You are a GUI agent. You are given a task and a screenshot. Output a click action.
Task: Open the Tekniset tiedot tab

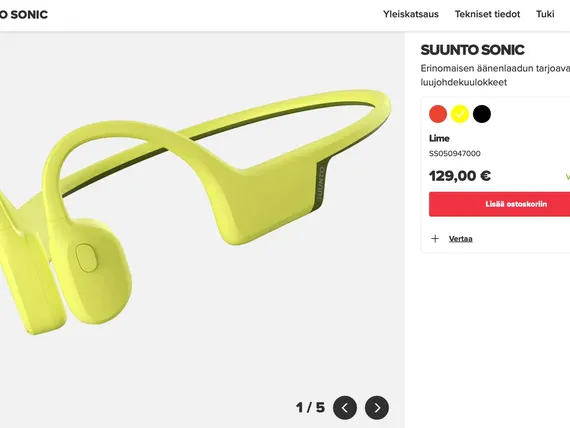487,14
